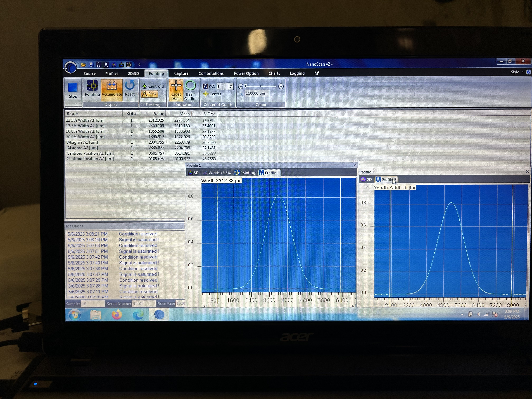532x399 pixels.
Task: Click the zoom in plus icon
Action: (x=281, y=86)
